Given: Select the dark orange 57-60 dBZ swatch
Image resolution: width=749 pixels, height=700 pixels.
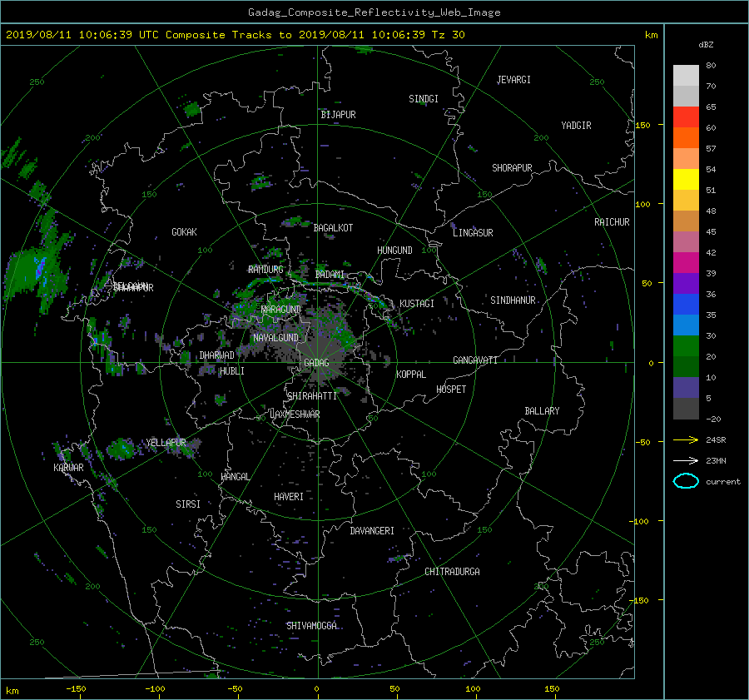Looking at the screenshot, I should [686, 137].
